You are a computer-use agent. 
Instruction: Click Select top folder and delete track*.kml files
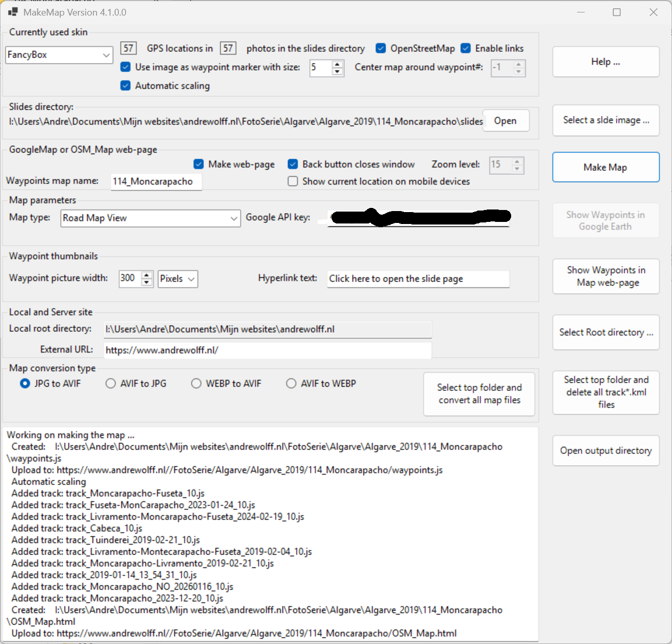coord(606,393)
